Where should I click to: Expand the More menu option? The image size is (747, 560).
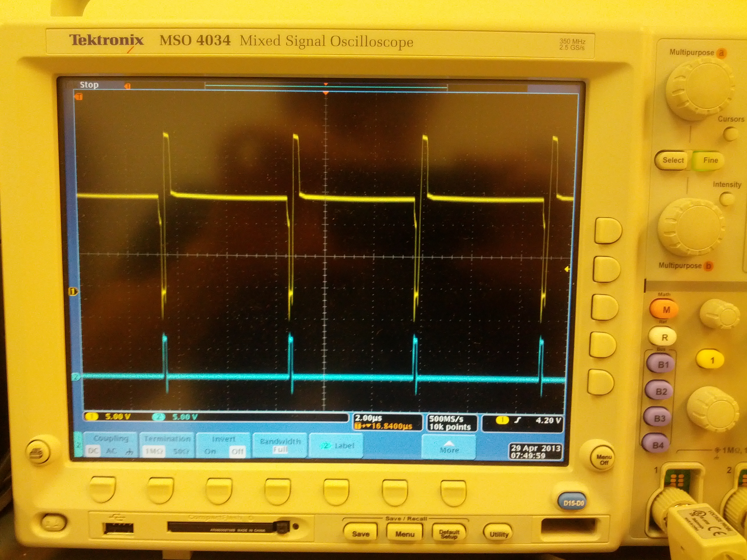449,447
